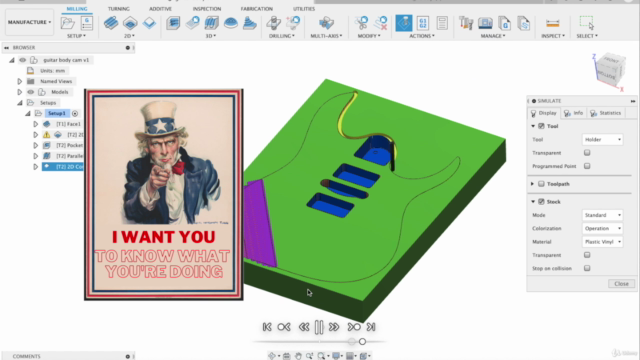The height and width of the screenshot is (360, 640).
Task: Click the Inspect measure icon
Action: click(x=553, y=23)
